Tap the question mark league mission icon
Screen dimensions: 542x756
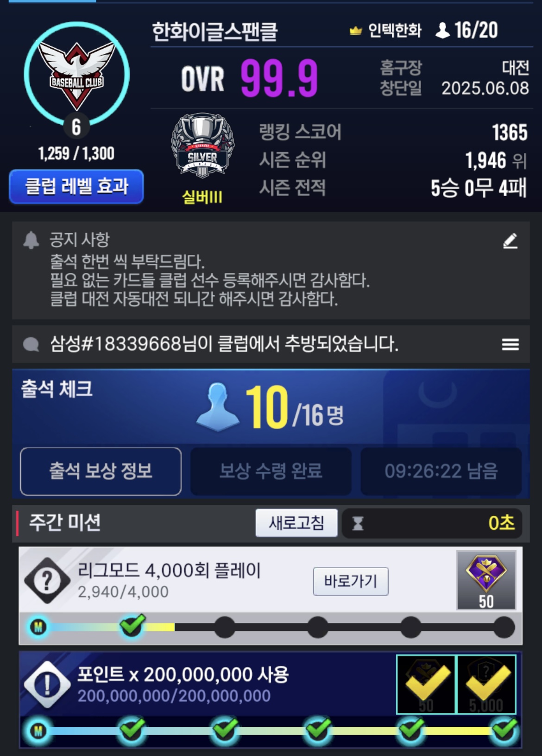[47, 580]
